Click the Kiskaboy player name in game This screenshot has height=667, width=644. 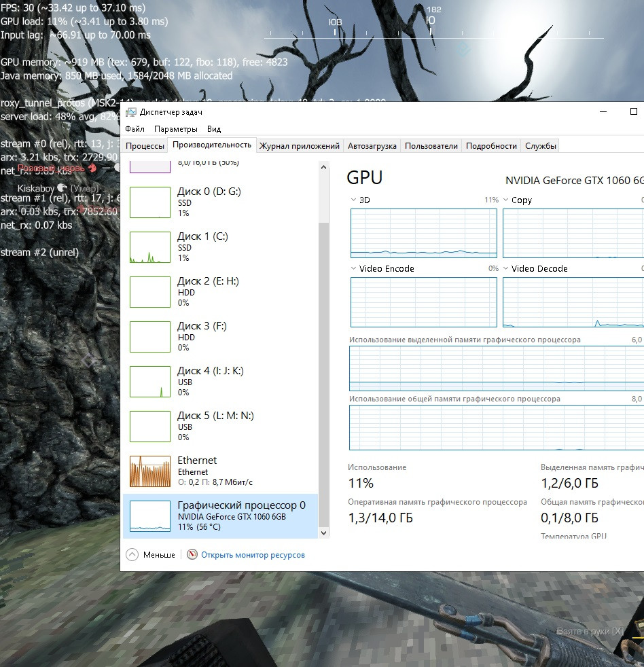click(36, 188)
